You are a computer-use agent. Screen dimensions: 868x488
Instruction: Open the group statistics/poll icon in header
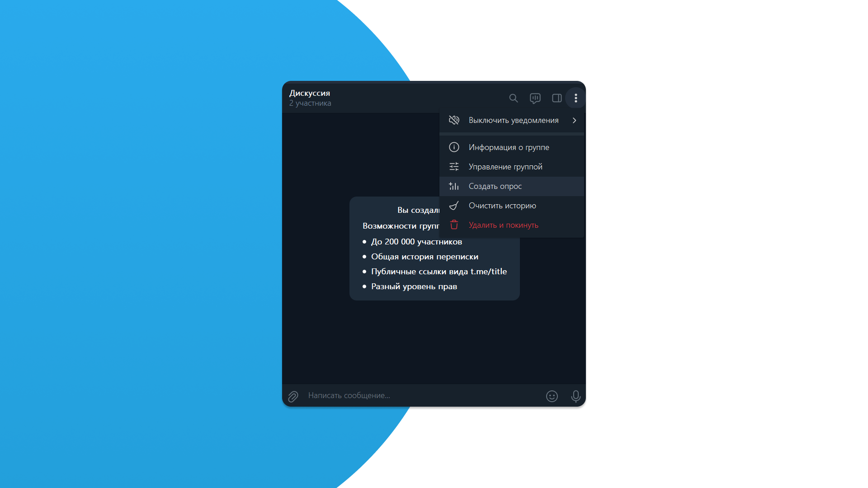coord(534,98)
